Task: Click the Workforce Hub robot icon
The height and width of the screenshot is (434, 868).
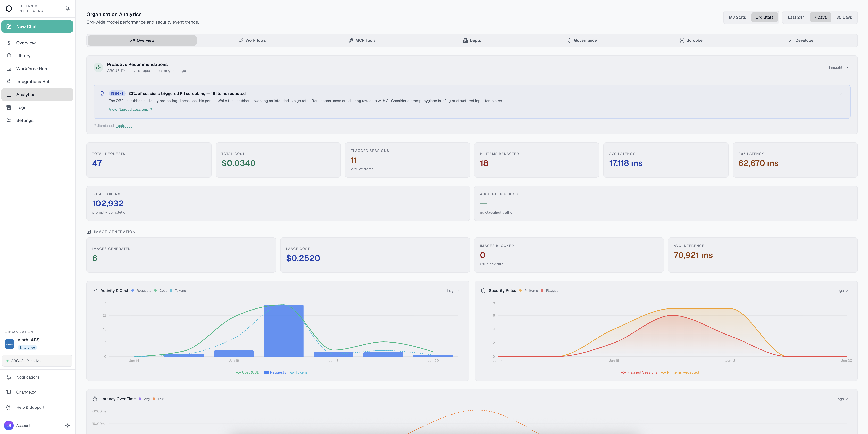Action: point(9,69)
